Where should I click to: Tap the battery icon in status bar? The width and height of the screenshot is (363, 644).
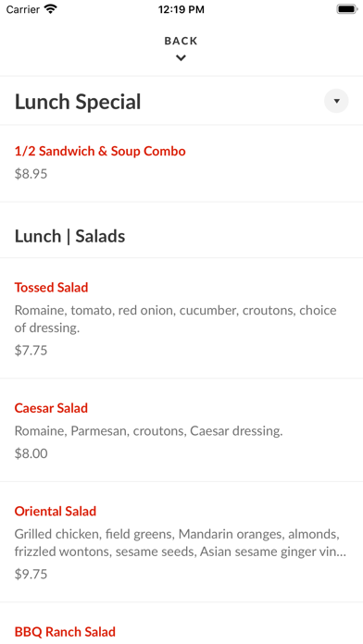(347, 9)
